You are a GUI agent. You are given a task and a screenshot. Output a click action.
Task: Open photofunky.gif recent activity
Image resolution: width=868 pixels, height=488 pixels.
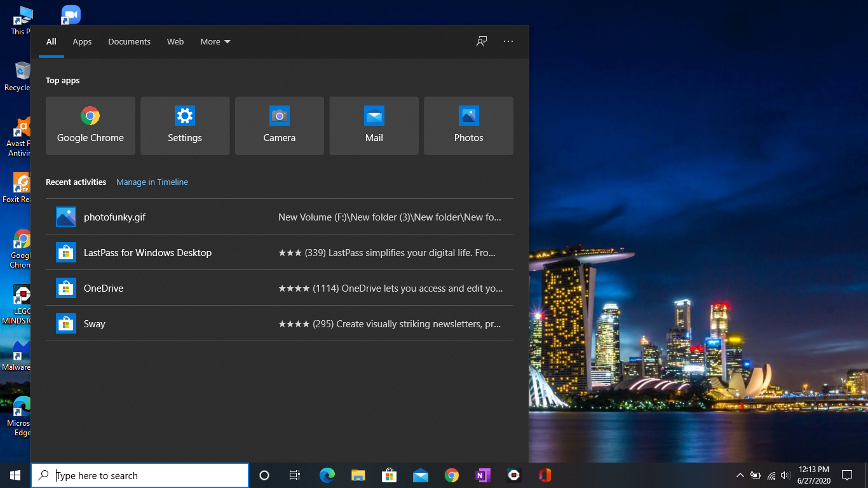(x=280, y=217)
